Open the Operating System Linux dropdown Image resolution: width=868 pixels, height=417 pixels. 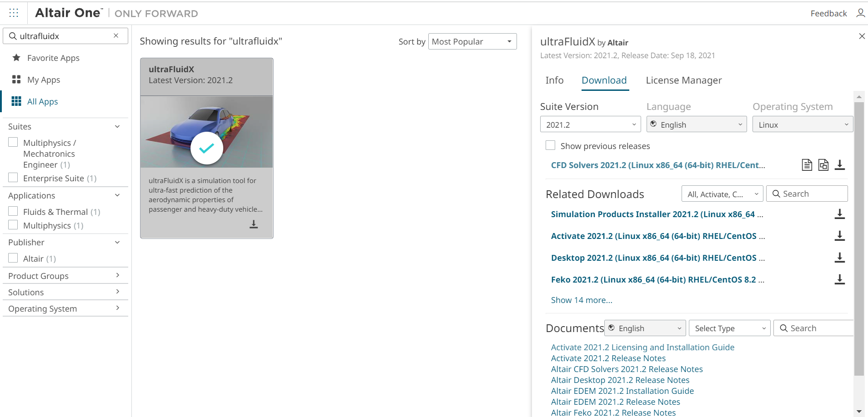[803, 124]
